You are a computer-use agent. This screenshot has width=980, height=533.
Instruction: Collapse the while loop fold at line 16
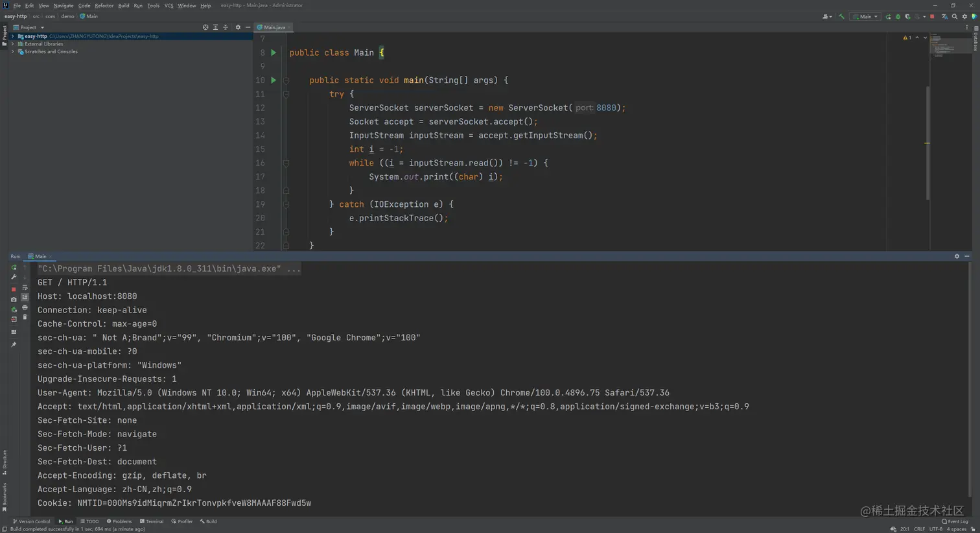pos(286,163)
